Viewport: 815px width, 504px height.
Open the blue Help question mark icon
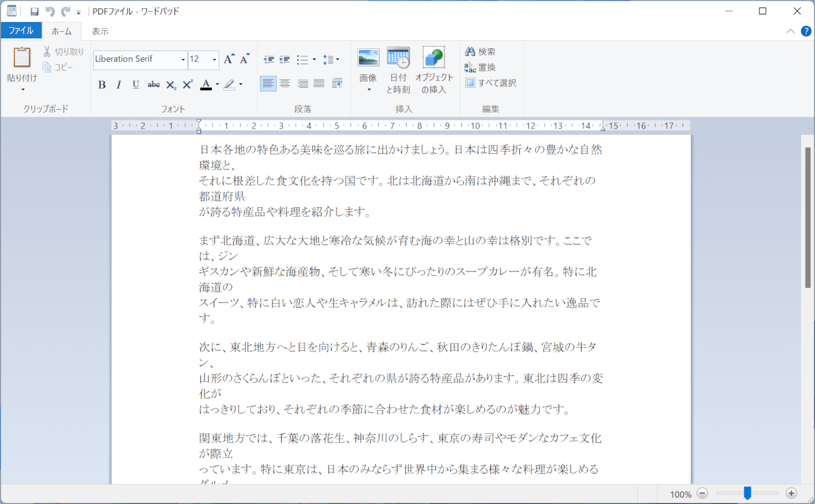click(806, 31)
